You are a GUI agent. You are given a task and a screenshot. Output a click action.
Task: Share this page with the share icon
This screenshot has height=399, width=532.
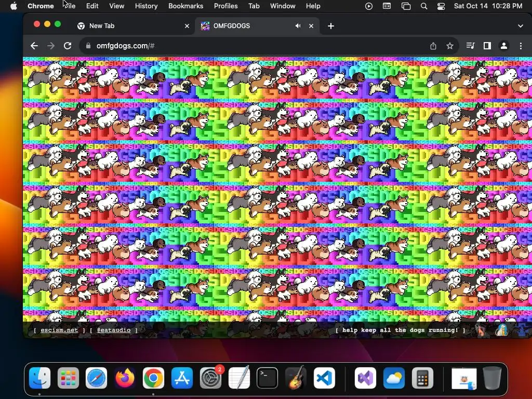[x=433, y=46]
